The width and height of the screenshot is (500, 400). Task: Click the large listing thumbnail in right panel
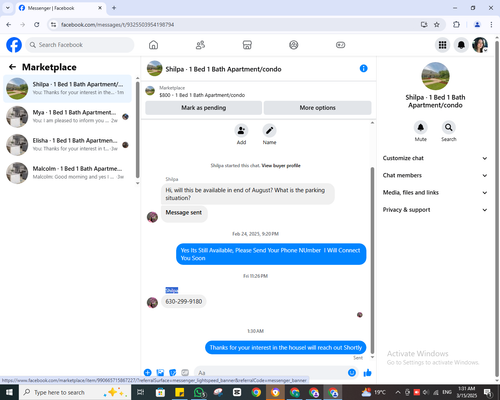pyautogui.click(x=435, y=76)
